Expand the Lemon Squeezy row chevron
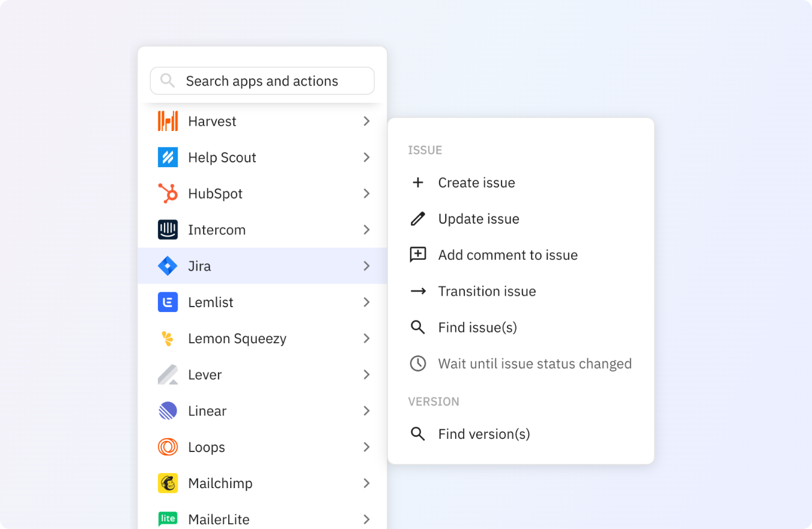 [366, 338]
